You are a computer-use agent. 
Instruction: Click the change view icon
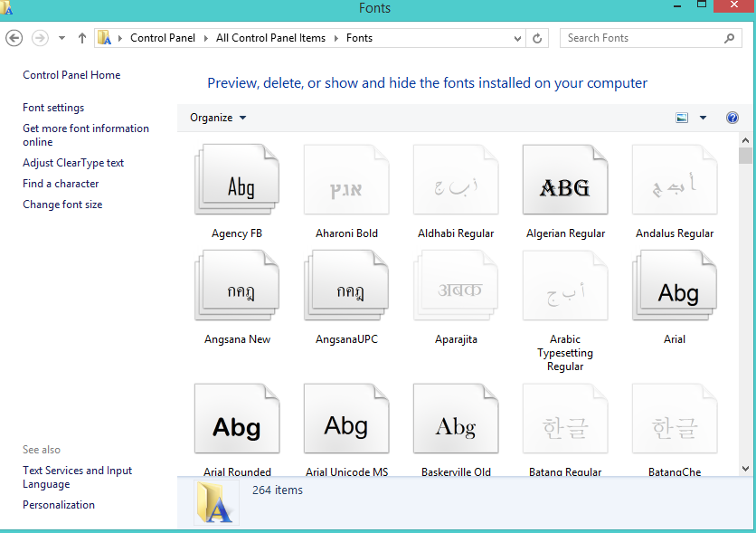tap(682, 118)
